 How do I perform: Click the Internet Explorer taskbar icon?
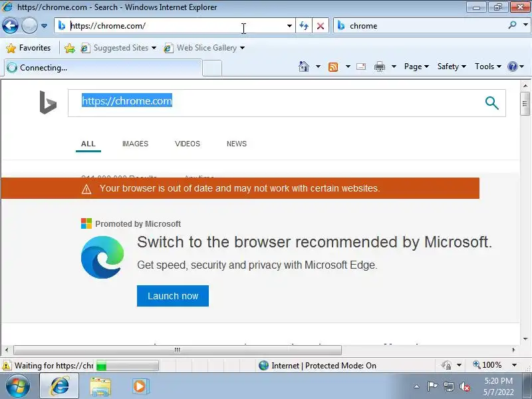(x=59, y=386)
